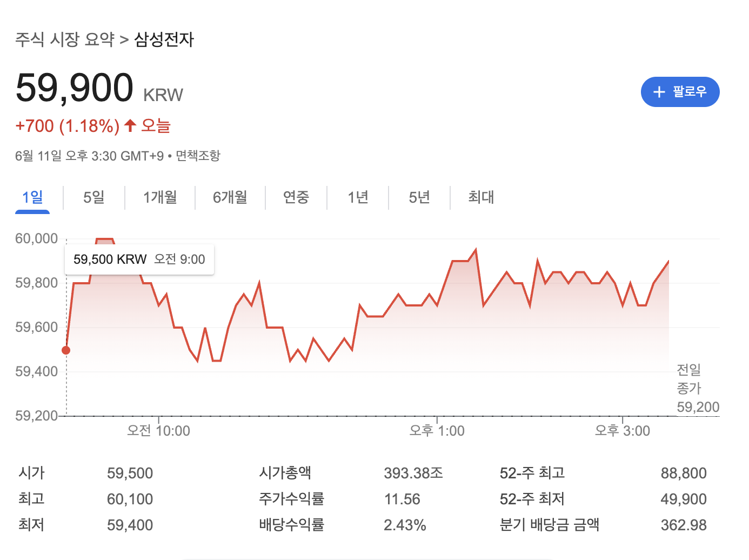
Task: Click the 시가총액 393.38조 statistic
Action: coord(413,472)
